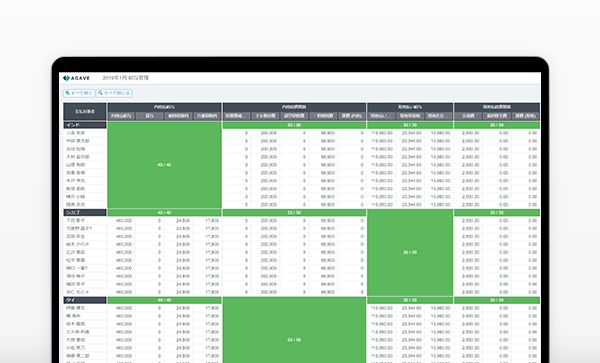Click the すべて閉じる collapse-all button
This screenshot has height=363, width=600.
click(114, 93)
